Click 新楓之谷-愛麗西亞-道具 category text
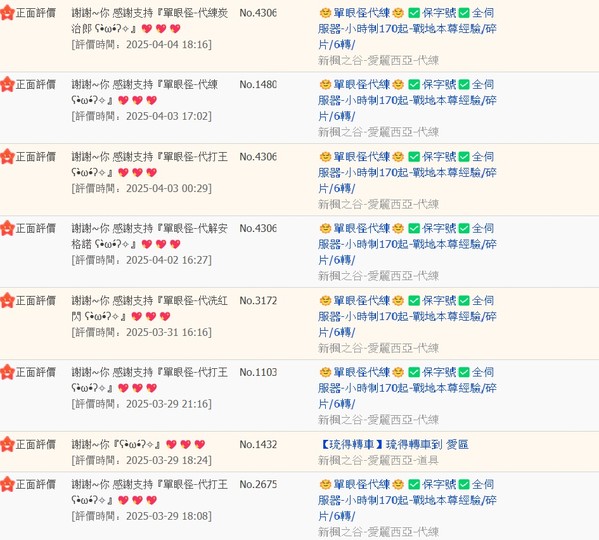Viewport: 599px width, 540px height. pyautogui.click(x=378, y=461)
